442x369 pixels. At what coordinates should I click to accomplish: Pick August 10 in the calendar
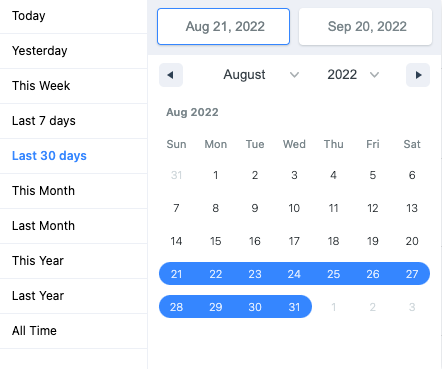[294, 208]
